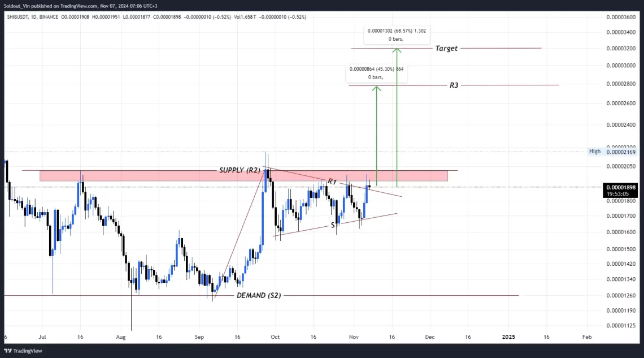Click the 68.57% price range tooltip

click(397, 35)
